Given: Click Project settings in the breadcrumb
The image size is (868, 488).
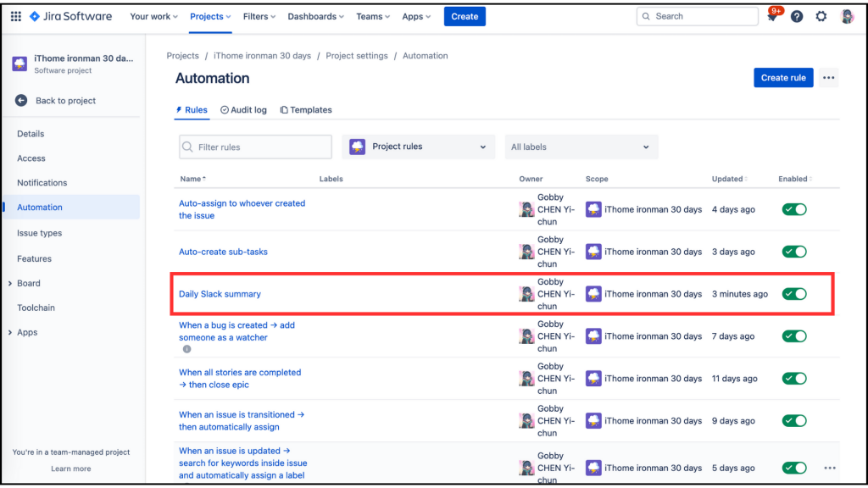Looking at the screenshot, I should [357, 56].
